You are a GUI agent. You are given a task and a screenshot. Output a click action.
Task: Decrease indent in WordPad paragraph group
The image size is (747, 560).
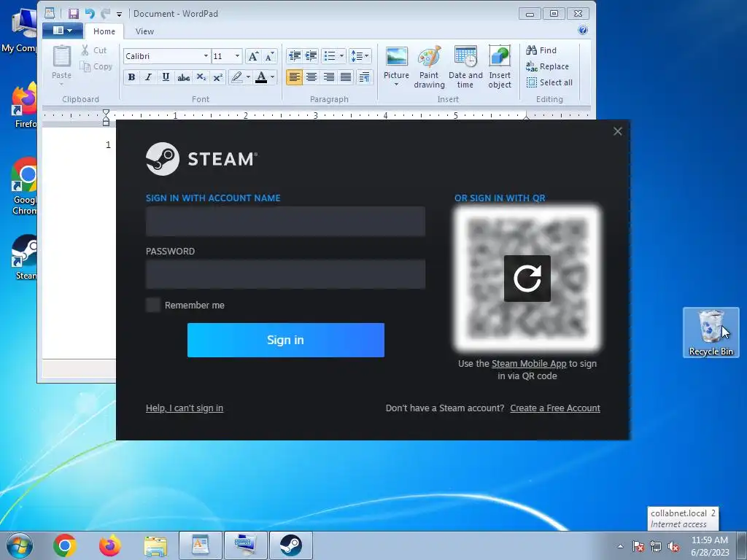tap(295, 56)
